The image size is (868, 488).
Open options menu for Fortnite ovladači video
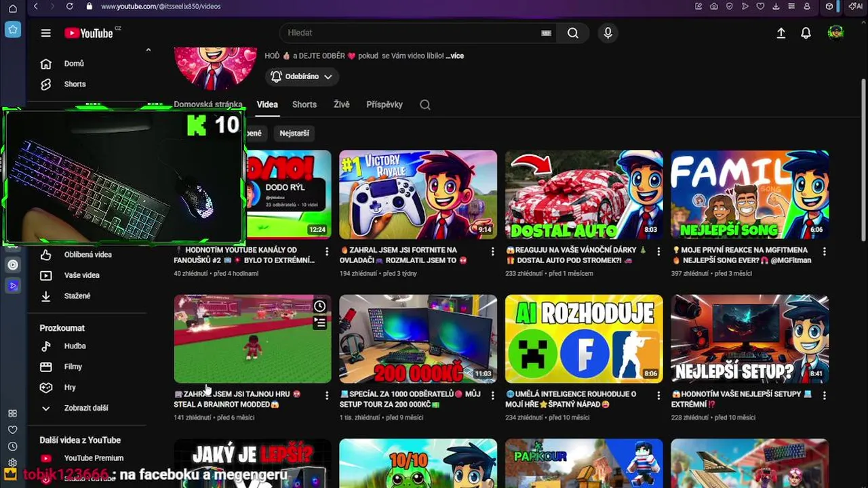click(x=492, y=251)
